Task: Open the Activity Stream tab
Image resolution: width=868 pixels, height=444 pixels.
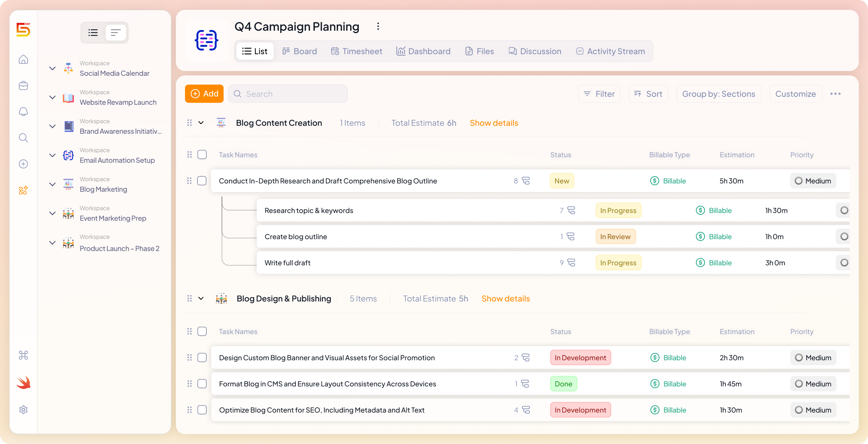Action: (611, 51)
